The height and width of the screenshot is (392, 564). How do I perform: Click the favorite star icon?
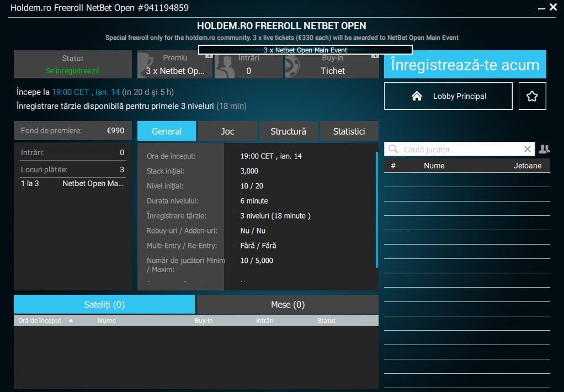click(x=532, y=96)
